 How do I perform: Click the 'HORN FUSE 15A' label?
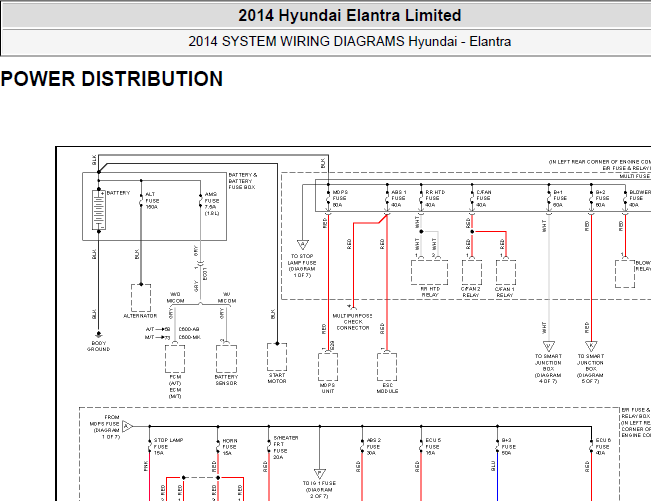click(x=230, y=447)
